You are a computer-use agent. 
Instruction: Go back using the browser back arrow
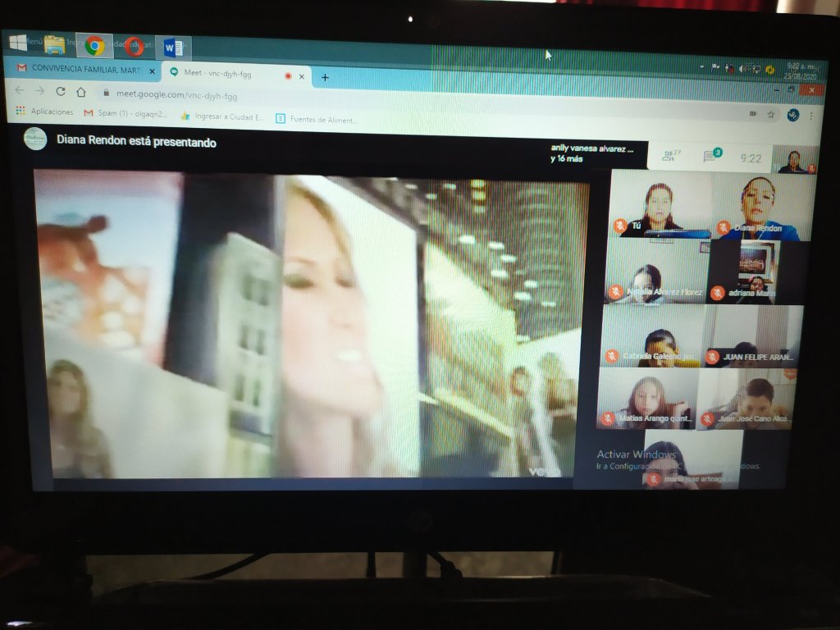[x=20, y=90]
